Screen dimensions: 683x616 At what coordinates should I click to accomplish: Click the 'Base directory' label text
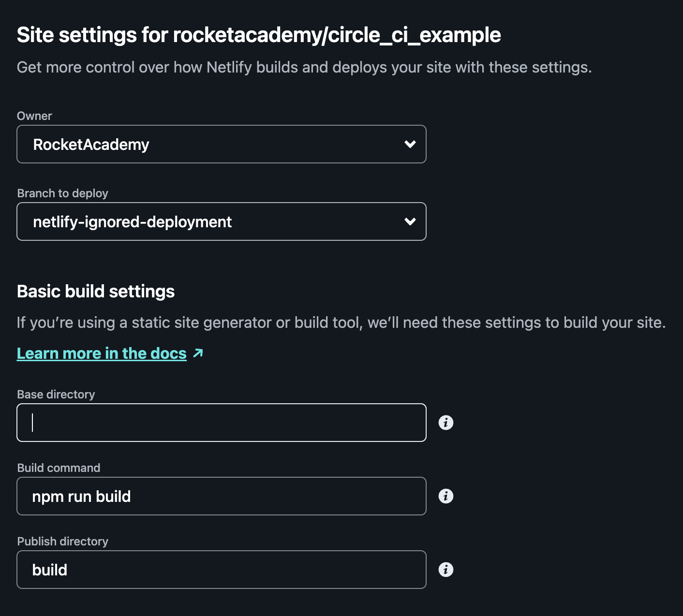56,395
